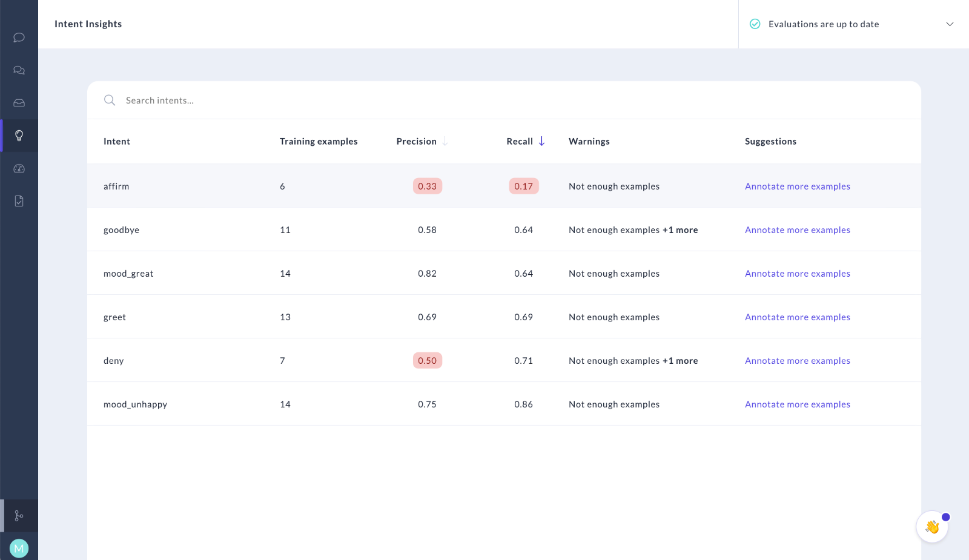Select the Conversations icon in the sidebar
Image resolution: width=969 pixels, height=560 pixels.
click(x=19, y=70)
